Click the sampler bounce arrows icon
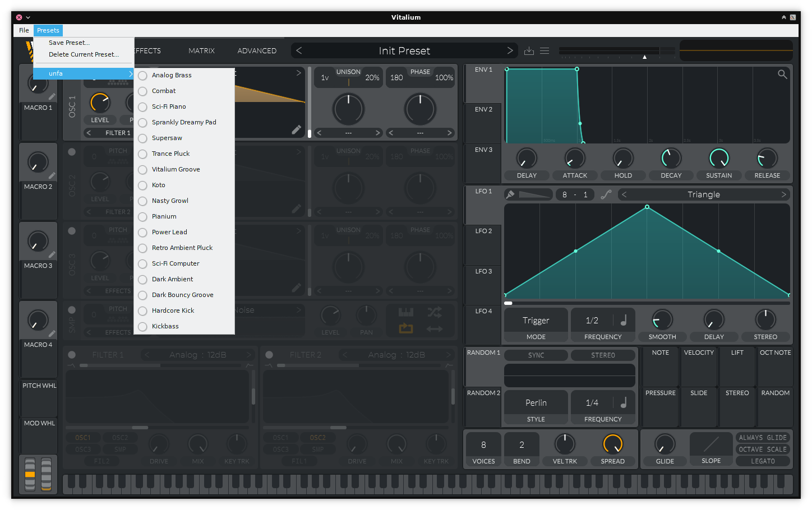Image resolution: width=812 pixels, height=510 pixels. tap(435, 329)
